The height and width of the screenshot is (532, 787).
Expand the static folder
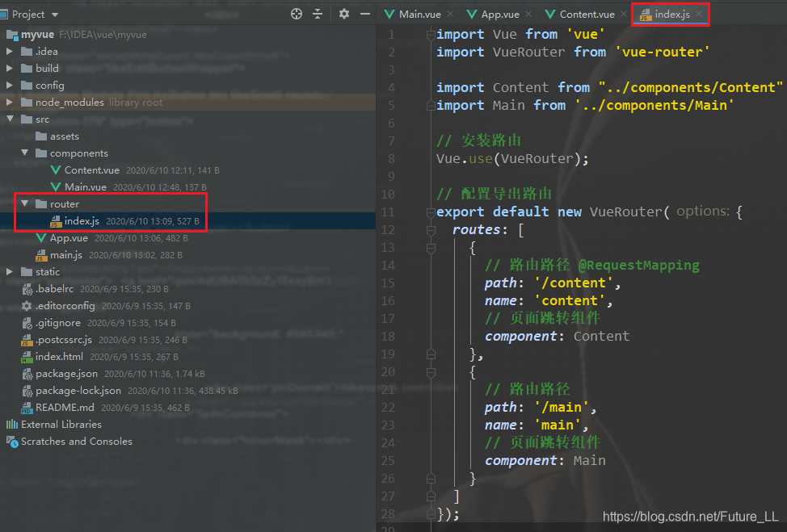point(9,272)
